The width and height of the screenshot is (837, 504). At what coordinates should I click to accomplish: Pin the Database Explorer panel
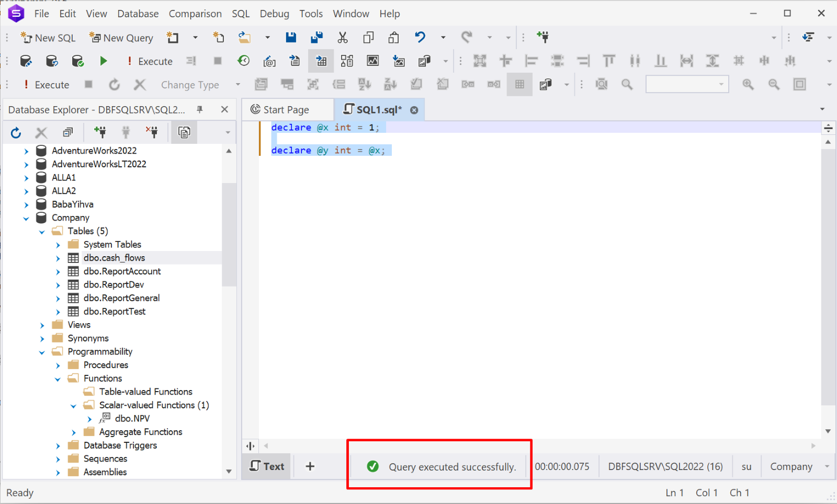tap(199, 109)
